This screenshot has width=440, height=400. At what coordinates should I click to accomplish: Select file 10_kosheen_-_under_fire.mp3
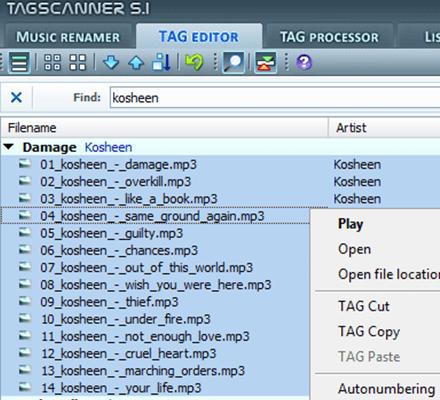click(126, 319)
